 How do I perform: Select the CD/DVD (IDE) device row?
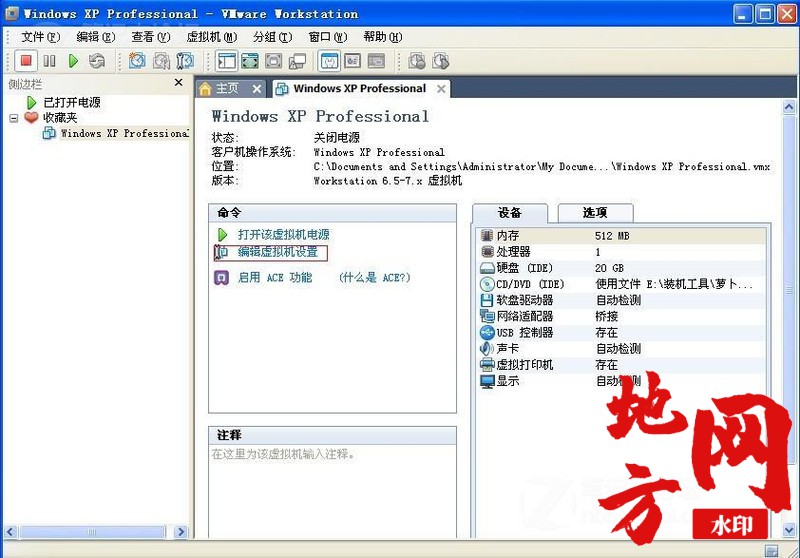[622, 284]
